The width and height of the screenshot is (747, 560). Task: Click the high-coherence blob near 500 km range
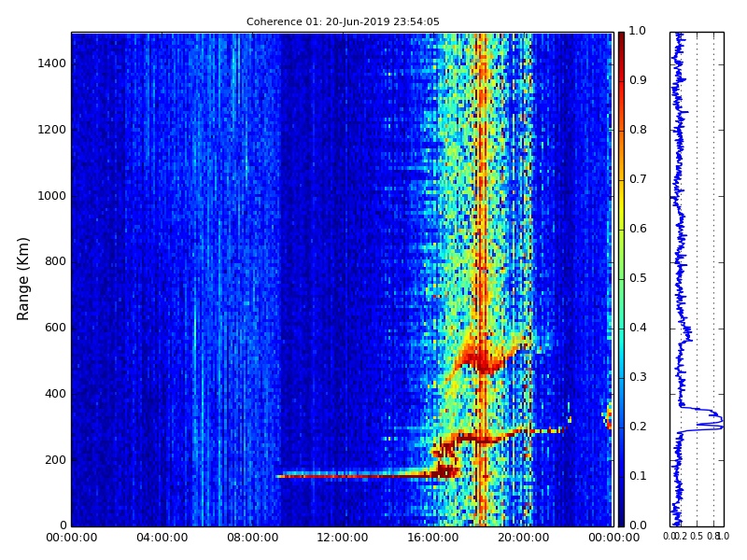point(482,358)
